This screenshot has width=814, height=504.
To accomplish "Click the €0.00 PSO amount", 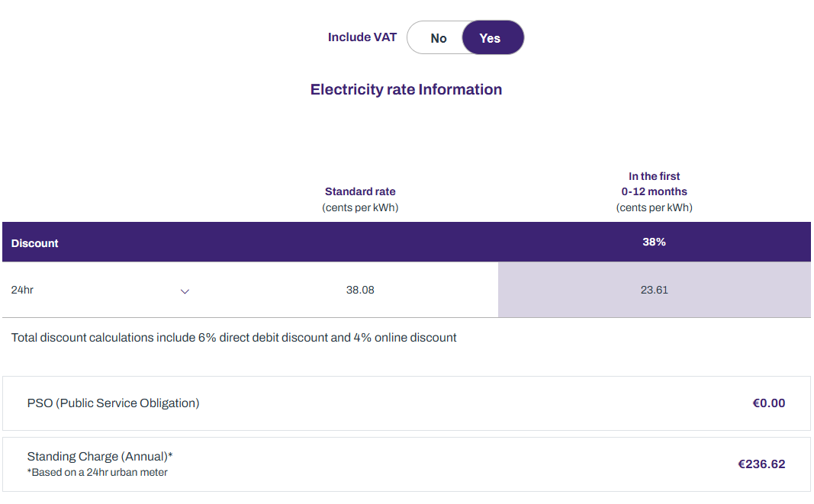I will click(768, 403).
